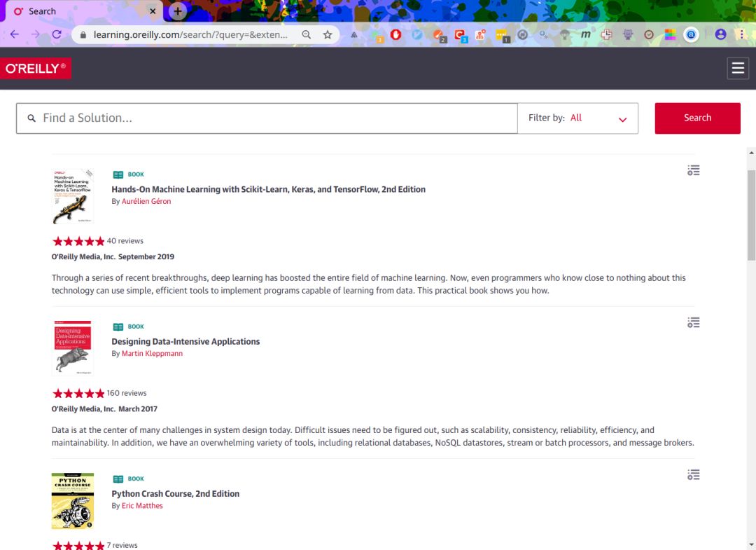The width and height of the screenshot is (756, 550).
Task: Click the '160 reviews' text
Action: pyautogui.click(x=126, y=393)
